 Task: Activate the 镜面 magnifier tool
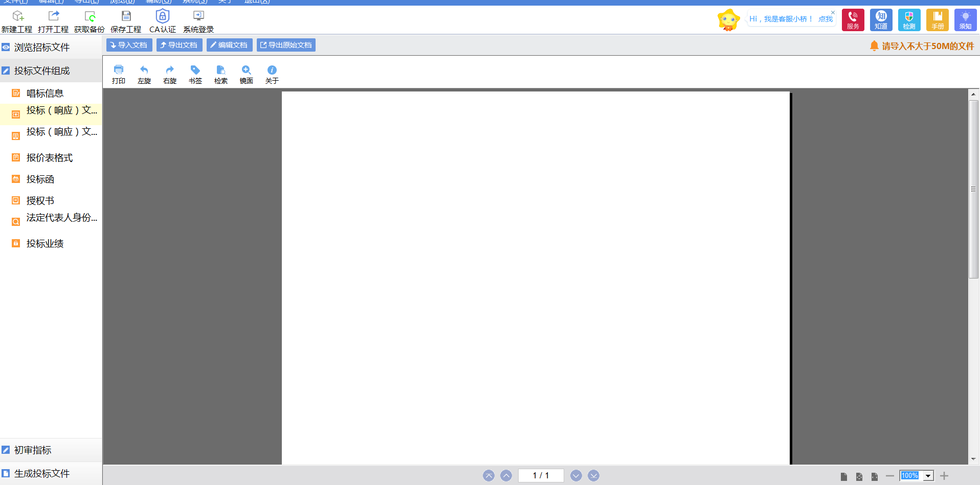tap(247, 75)
